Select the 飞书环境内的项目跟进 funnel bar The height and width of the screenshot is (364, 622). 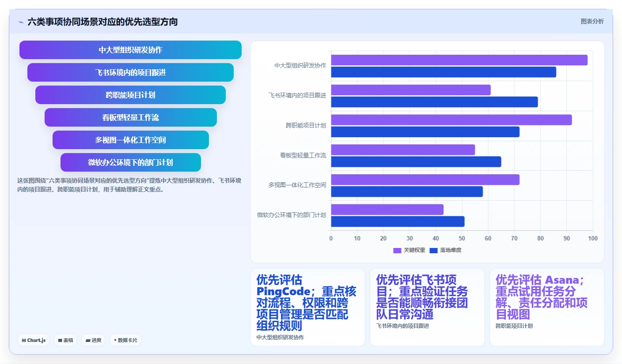click(130, 72)
